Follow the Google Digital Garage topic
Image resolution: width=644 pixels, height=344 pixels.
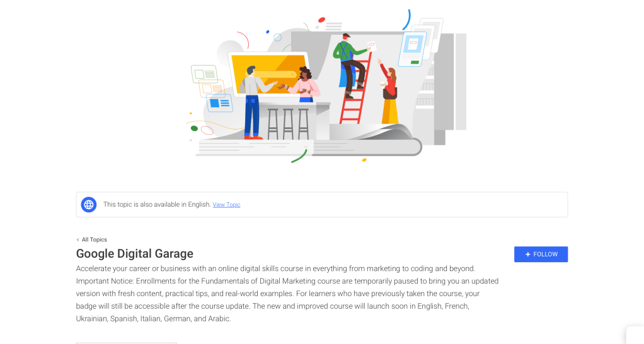tap(541, 255)
